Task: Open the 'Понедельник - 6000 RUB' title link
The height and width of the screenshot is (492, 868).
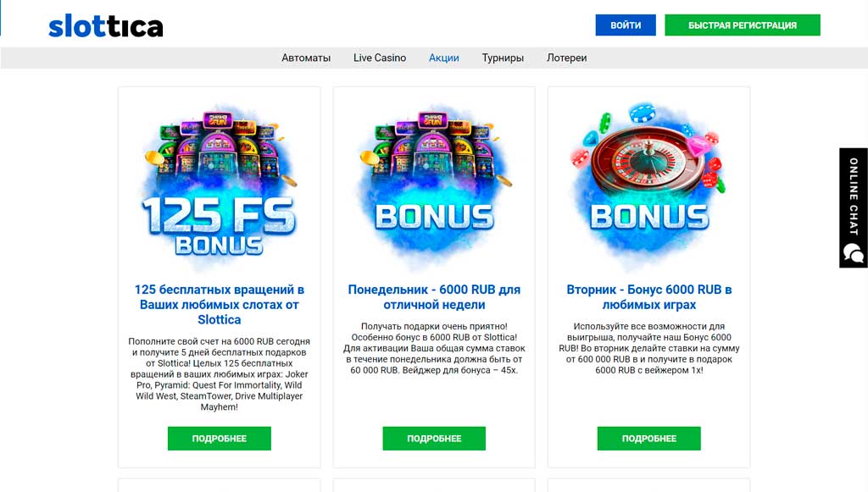Action: (434, 297)
